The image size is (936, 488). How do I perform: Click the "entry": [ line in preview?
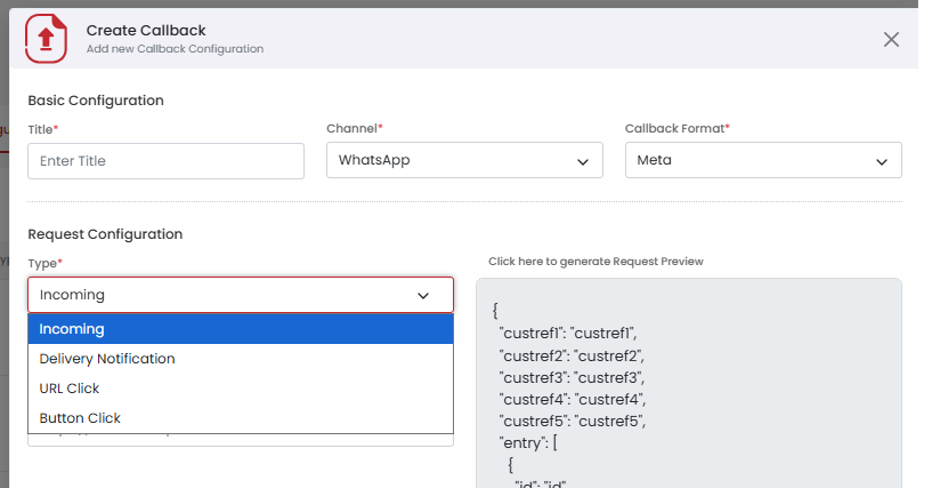[528, 443]
